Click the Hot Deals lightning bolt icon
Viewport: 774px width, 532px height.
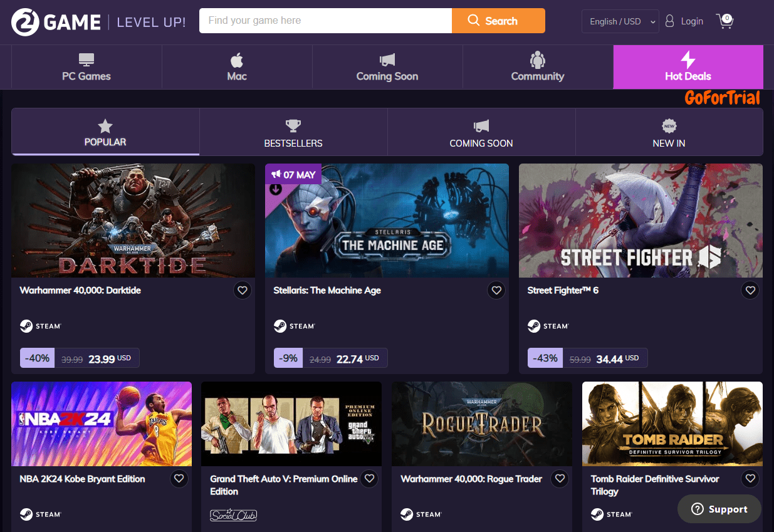click(688, 60)
